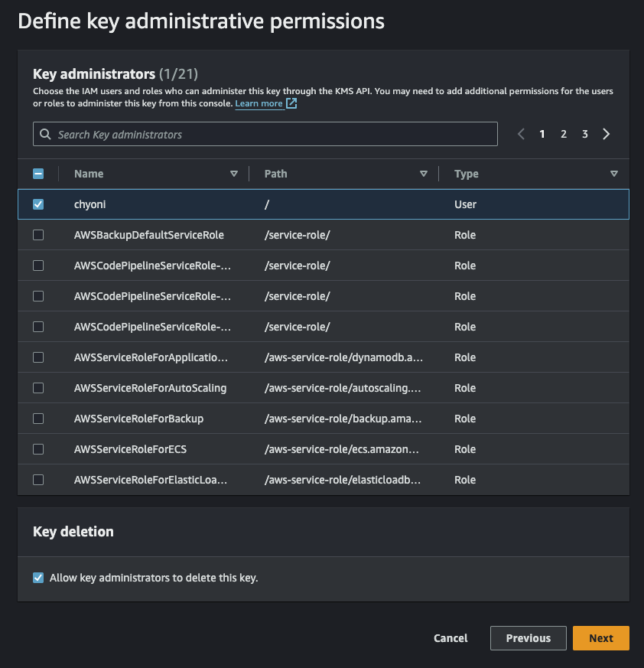Click the Role type cell for AWSServiceRoleForECS
Image resolution: width=644 pixels, height=668 pixels.
[x=465, y=449]
